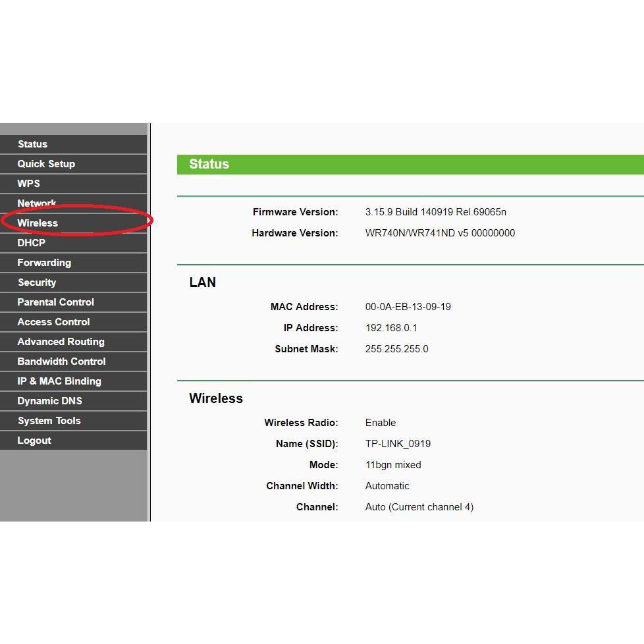Click Security in the sidebar menu
Screen dimensions: 644x644
[37, 282]
